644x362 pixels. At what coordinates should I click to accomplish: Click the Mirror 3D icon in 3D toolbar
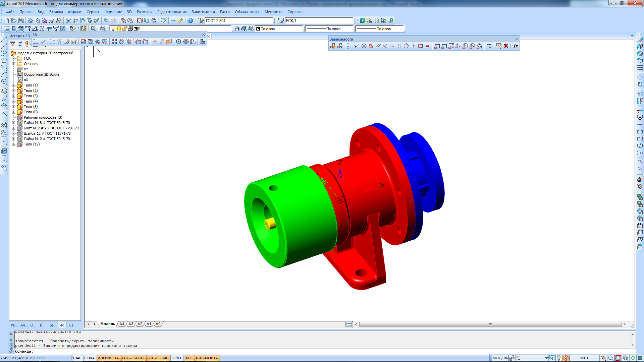coord(128,42)
